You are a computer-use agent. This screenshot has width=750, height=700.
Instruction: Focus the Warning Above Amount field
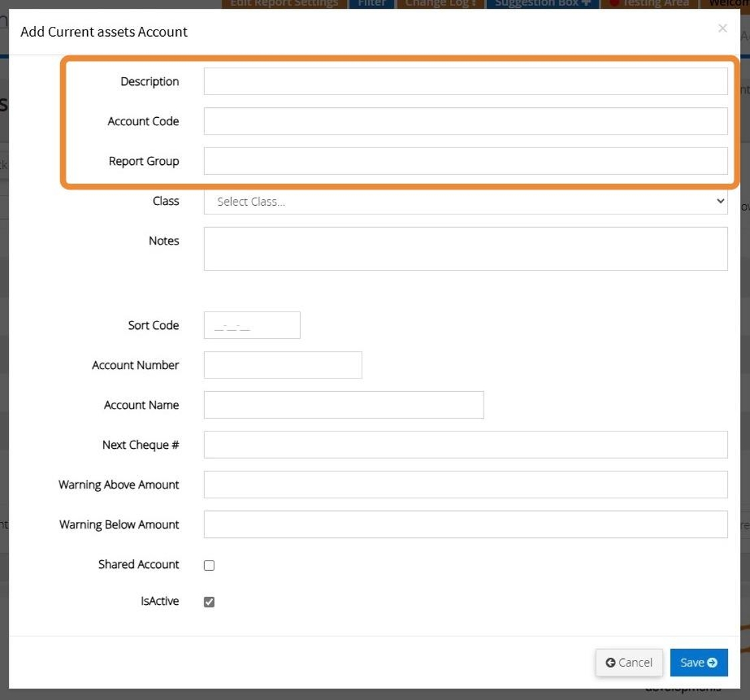click(x=465, y=485)
